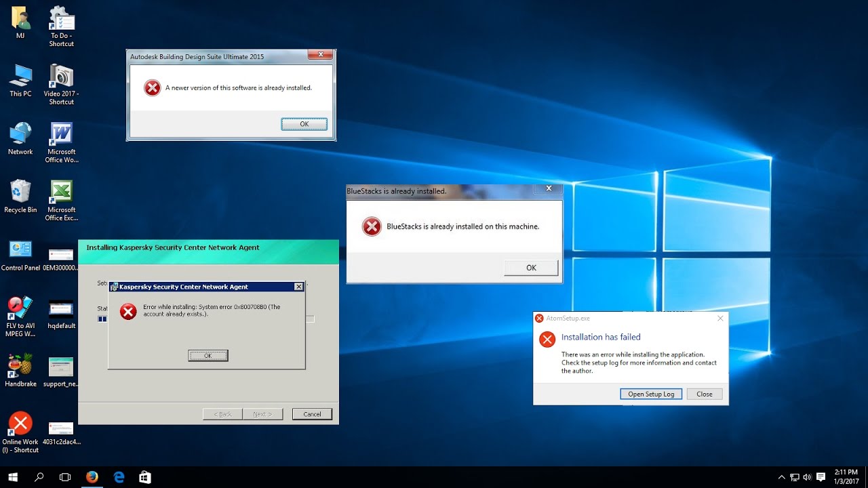Open Microsoft Edge on the taskbar
The width and height of the screenshot is (868, 488).
click(x=119, y=476)
